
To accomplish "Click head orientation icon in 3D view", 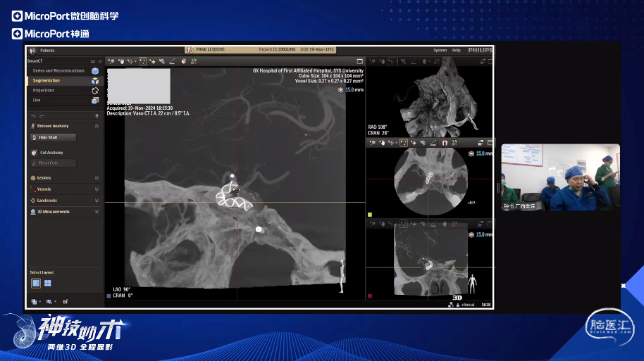I will coord(425,61).
